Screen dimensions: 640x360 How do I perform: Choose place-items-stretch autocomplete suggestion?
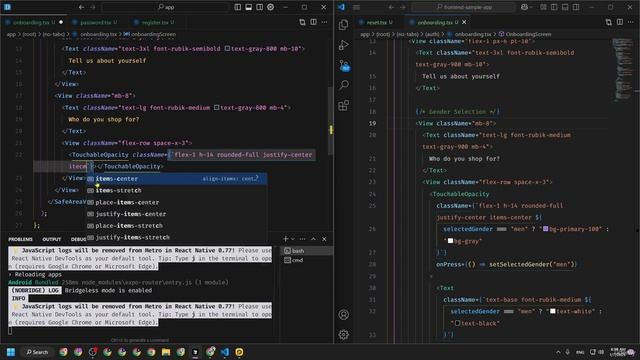(176, 226)
